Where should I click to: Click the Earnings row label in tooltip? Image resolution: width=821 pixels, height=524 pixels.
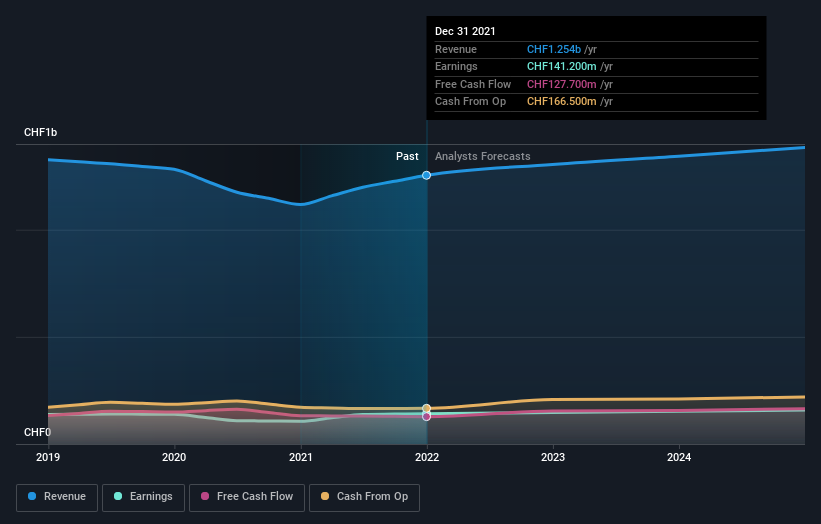[x=456, y=66]
